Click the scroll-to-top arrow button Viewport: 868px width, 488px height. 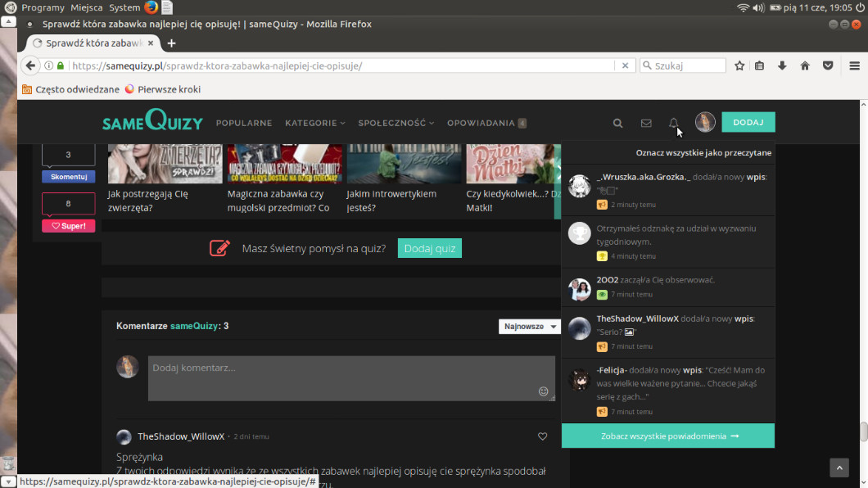(839, 468)
